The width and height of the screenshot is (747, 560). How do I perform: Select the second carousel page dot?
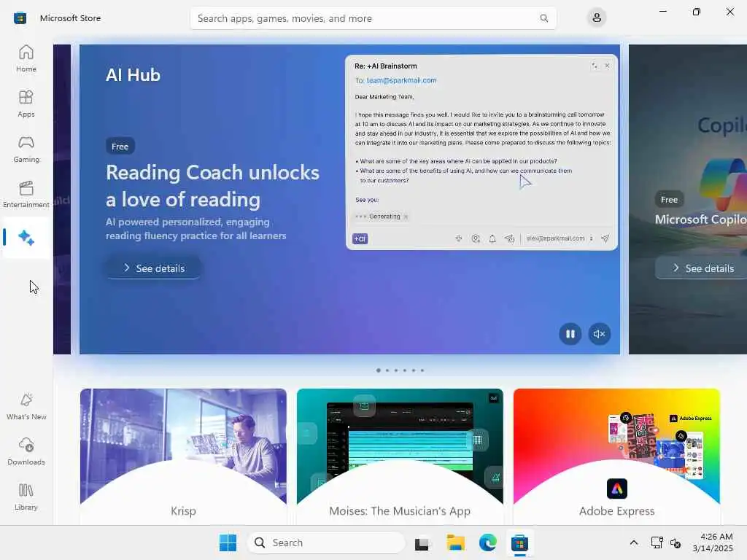coord(387,370)
